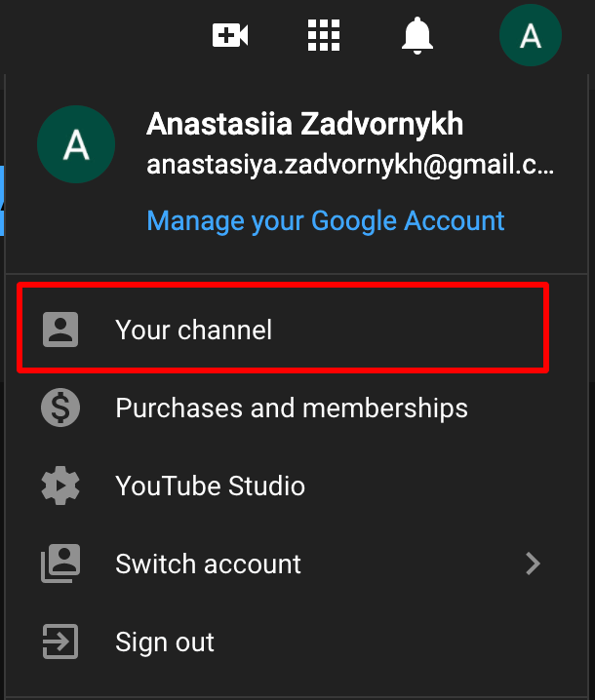Click the person icon beside Your channel
595x700 pixels.
(60, 330)
